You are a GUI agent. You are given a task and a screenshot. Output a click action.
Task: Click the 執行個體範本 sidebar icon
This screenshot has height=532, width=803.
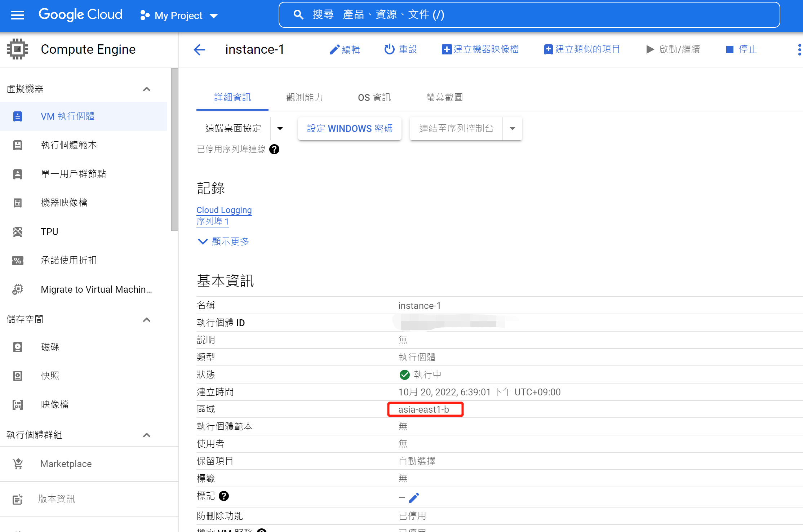[x=18, y=145]
